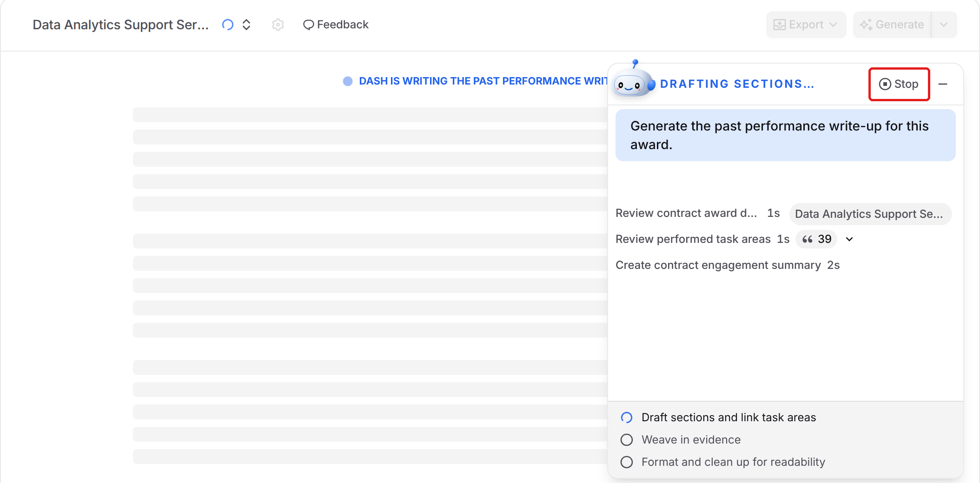
Task: Open the document switcher up-down chevrons
Action: click(x=246, y=25)
